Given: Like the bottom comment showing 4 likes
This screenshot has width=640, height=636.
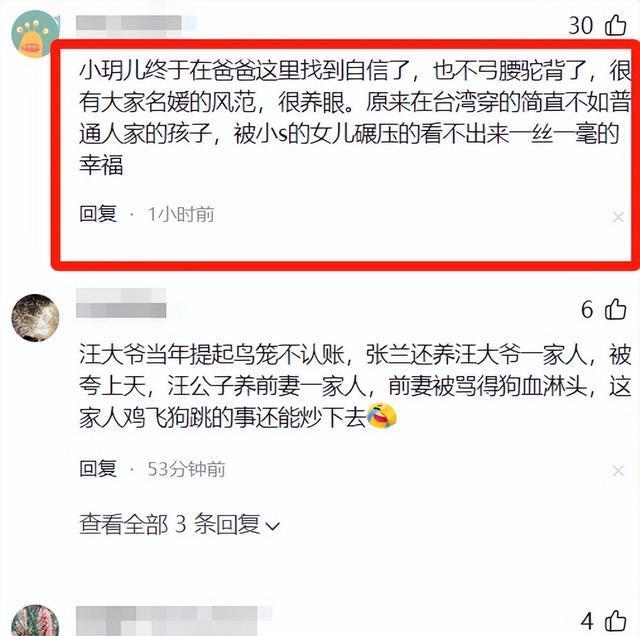Looking at the screenshot, I should (615, 621).
